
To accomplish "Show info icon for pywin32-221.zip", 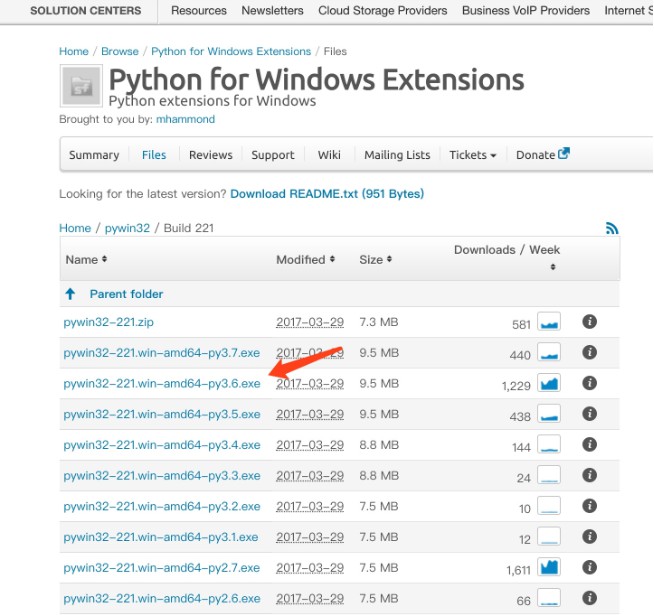I will 589,322.
